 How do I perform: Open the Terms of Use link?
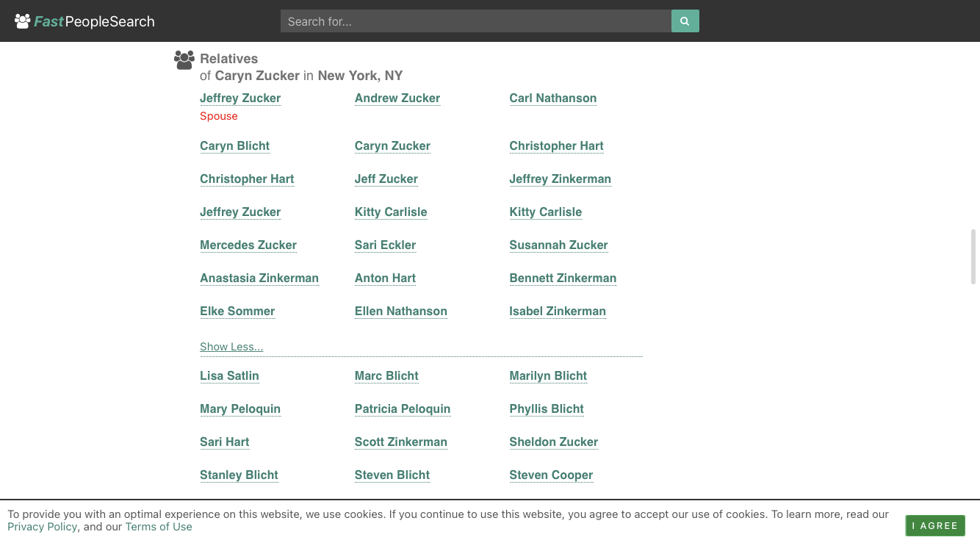tap(159, 527)
